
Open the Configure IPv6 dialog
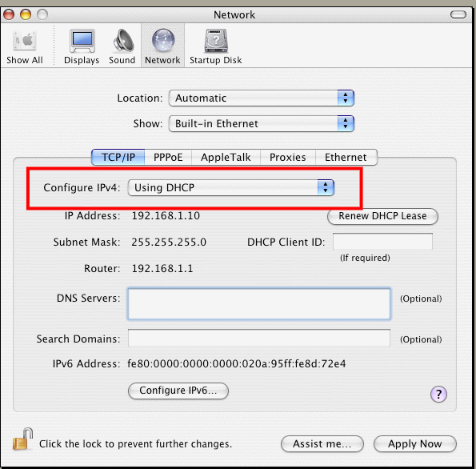(178, 391)
